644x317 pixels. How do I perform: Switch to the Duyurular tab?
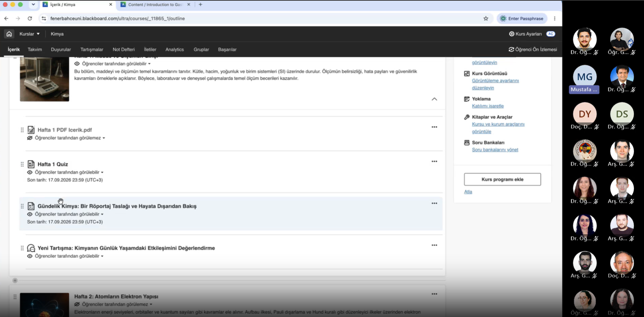click(x=61, y=50)
